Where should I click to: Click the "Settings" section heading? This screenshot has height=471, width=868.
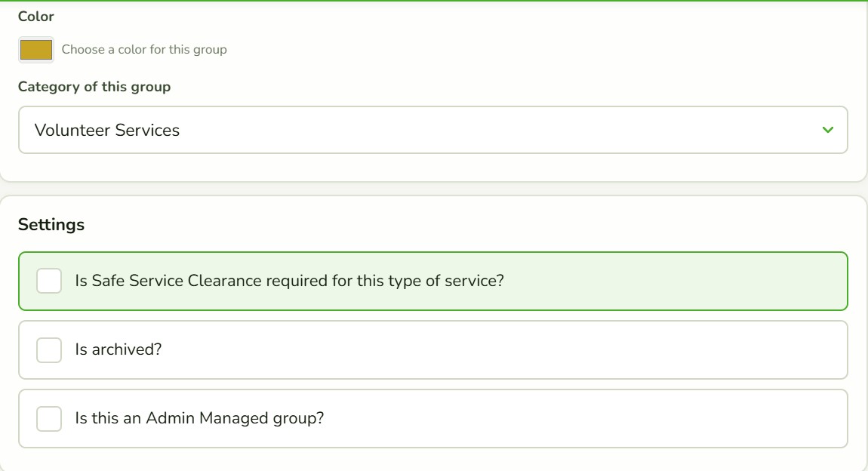click(x=51, y=225)
